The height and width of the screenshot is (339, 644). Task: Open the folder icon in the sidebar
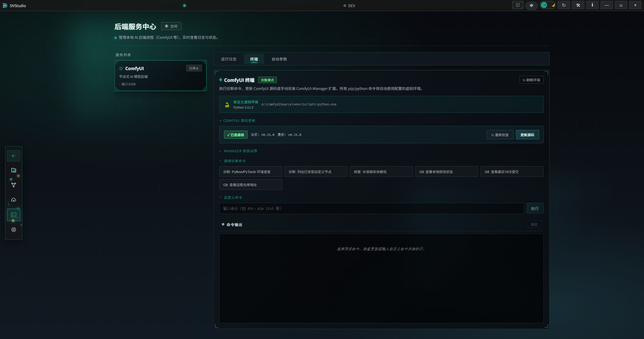pyautogui.click(x=13, y=170)
